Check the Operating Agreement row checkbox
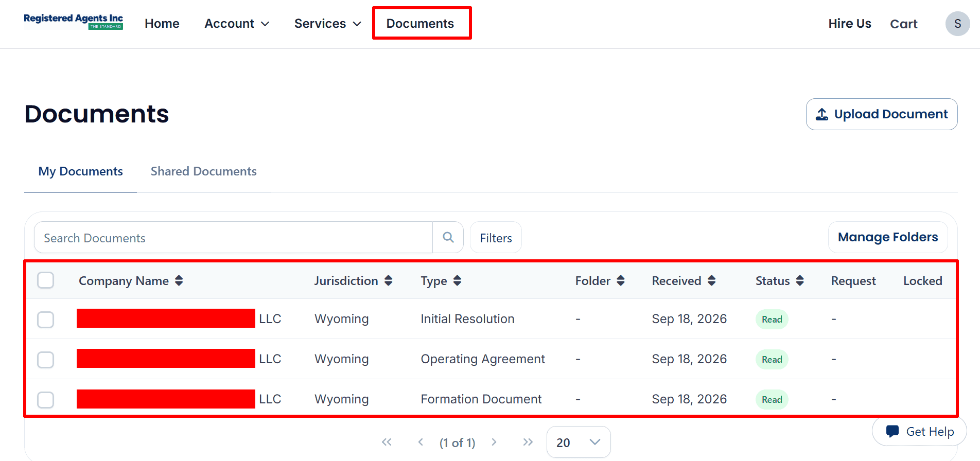 coord(46,360)
